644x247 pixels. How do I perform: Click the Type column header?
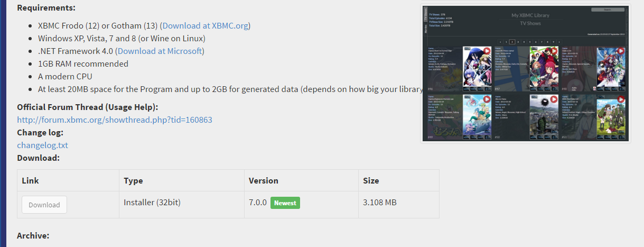click(133, 180)
